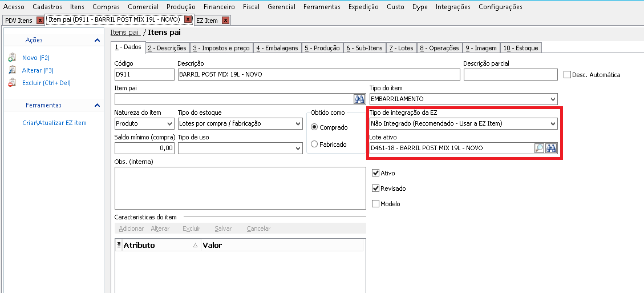Close the Item pai D911 tab
The width and height of the screenshot is (644, 293).
pyautogui.click(x=188, y=19)
